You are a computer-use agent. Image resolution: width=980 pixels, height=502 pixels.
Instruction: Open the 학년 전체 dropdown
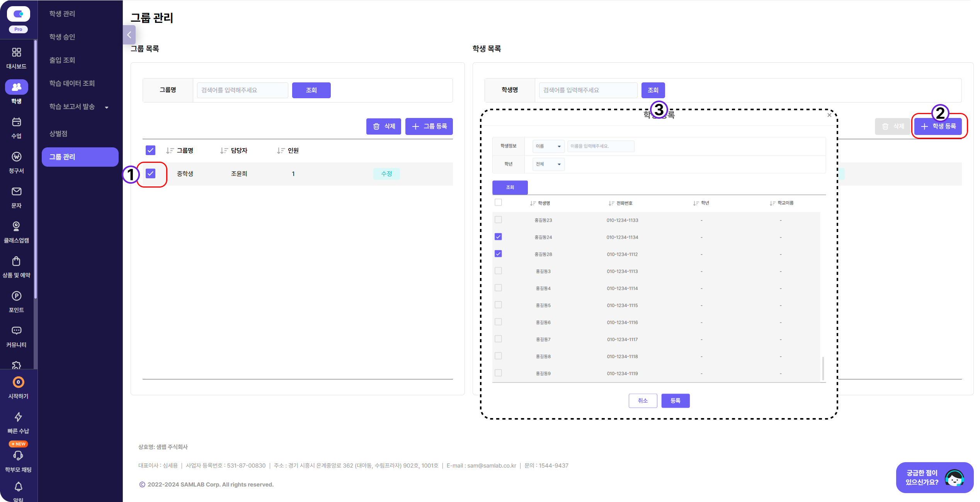[x=548, y=164]
